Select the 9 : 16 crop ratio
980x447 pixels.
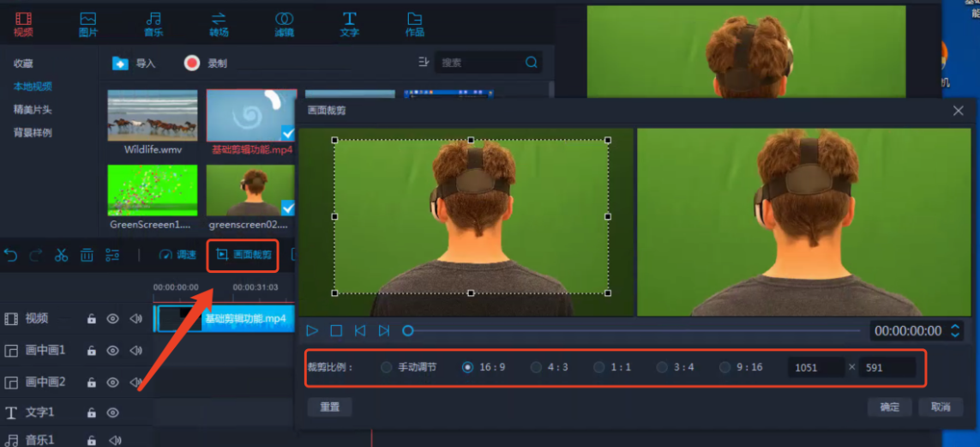(741, 367)
